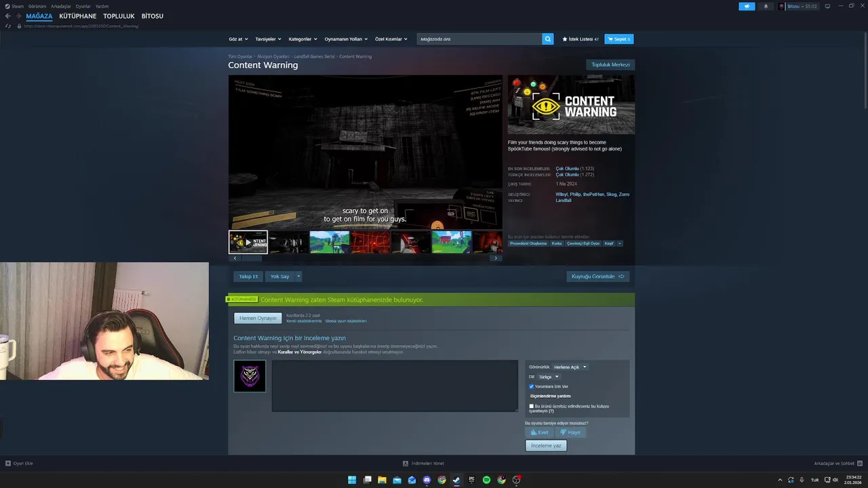Open İndirmeleri Yönet downloads manager

424,464
